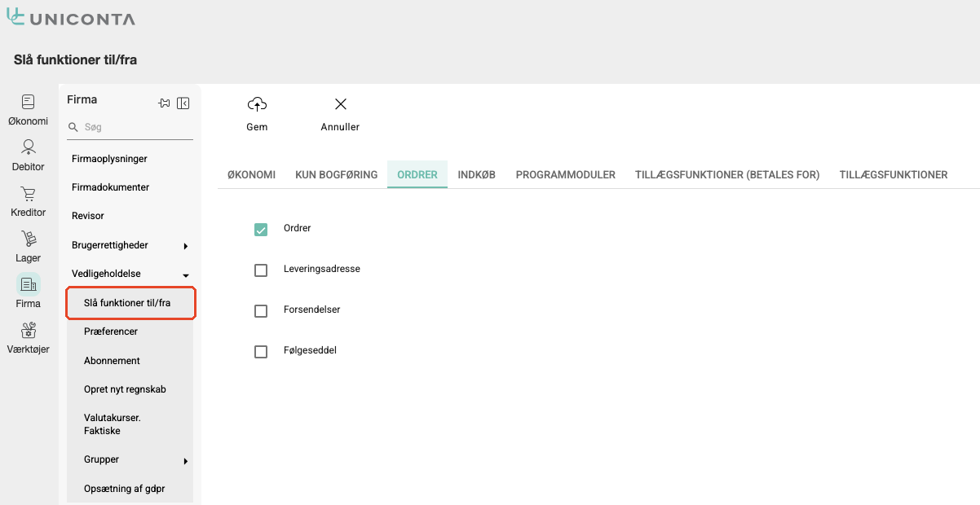Open the last TILLÆGSFUNKTIONER tab
Image resolution: width=980 pixels, height=505 pixels.
pyautogui.click(x=894, y=174)
